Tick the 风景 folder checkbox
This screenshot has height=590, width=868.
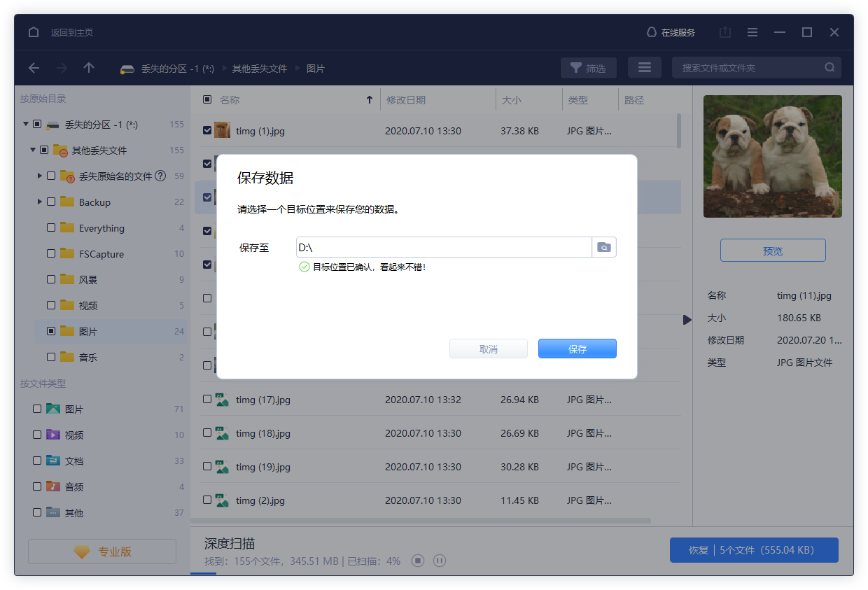[x=51, y=279]
